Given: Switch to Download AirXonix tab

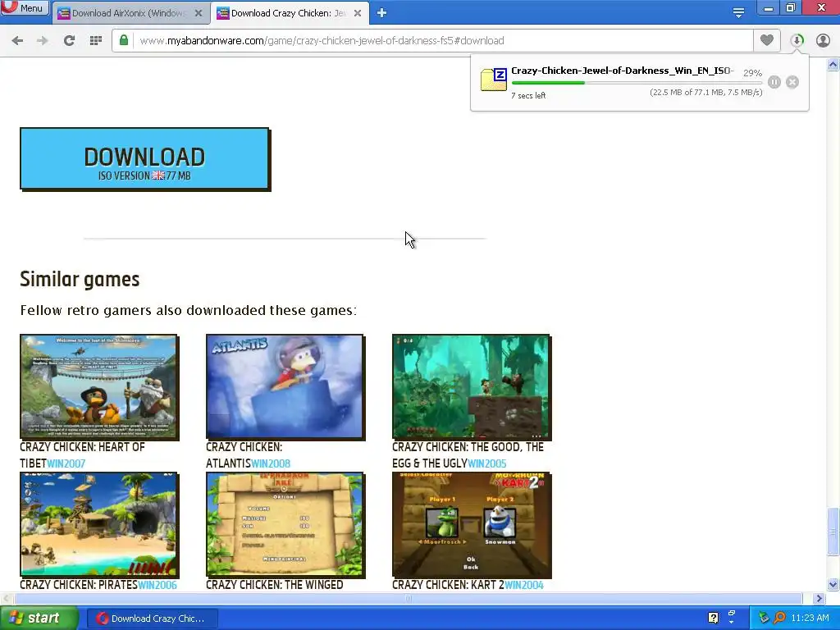Looking at the screenshot, I should (x=129, y=13).
